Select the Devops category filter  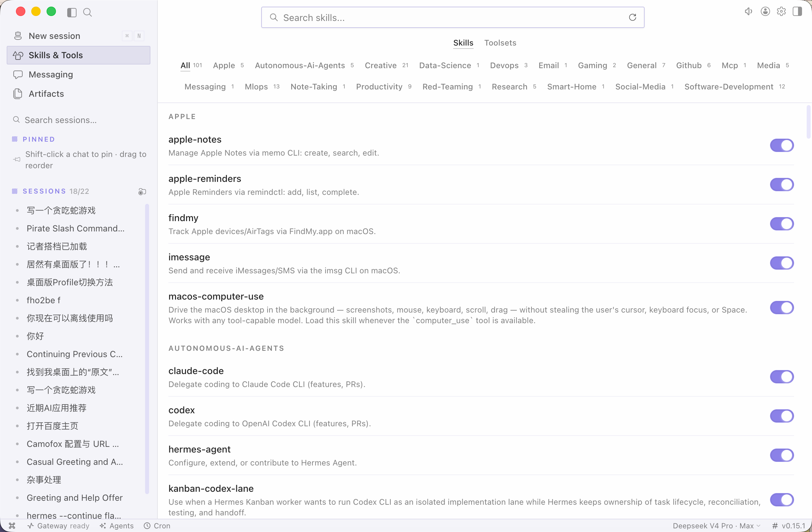[x=509, y=66]
